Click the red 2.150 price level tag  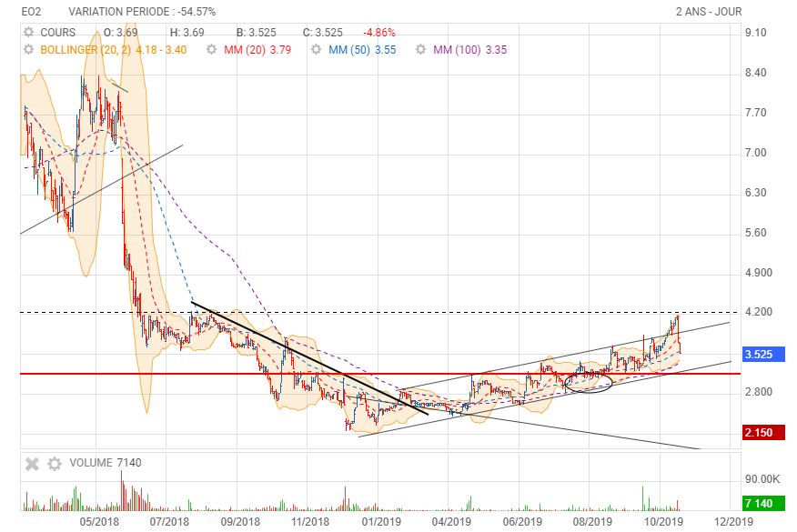[758, 433]
